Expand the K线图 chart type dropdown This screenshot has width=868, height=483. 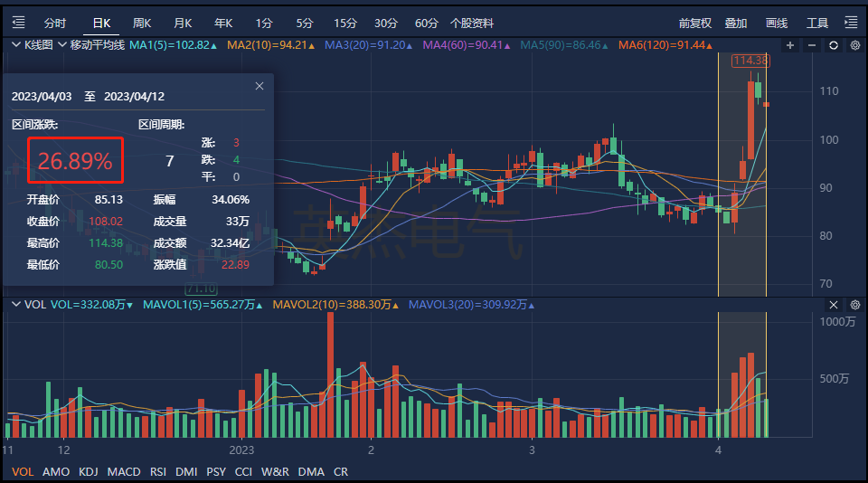pos(61,44)
